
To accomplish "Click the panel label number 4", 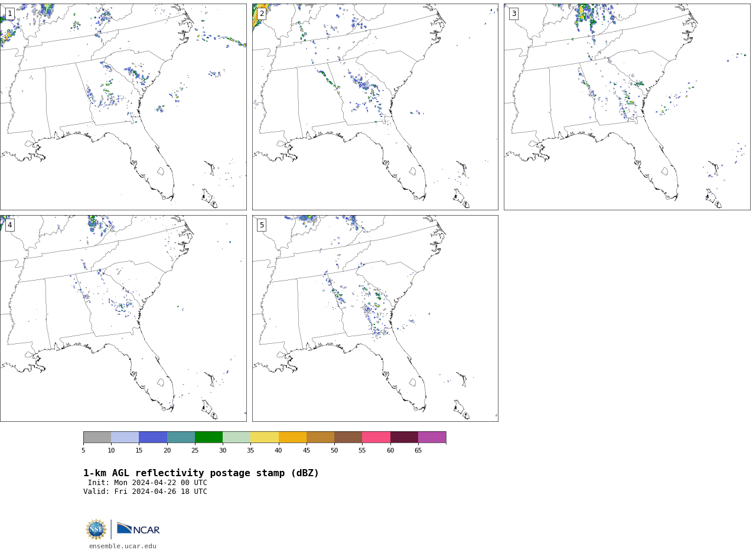I will tap(9, 225).
